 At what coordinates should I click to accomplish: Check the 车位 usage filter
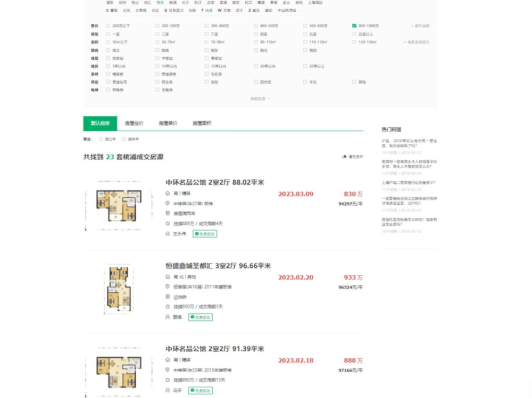pyautogui.click(x=305, y=82)
